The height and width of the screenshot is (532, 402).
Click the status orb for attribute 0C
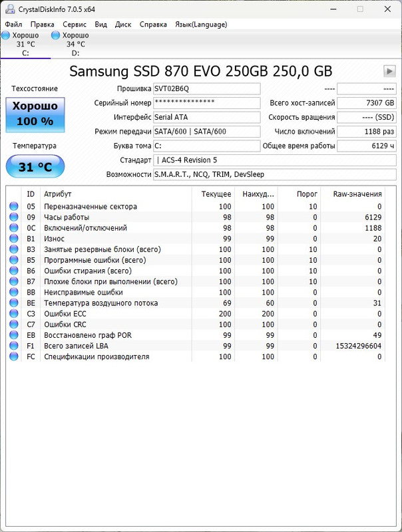pyautogui.click(x=13, y=227)
